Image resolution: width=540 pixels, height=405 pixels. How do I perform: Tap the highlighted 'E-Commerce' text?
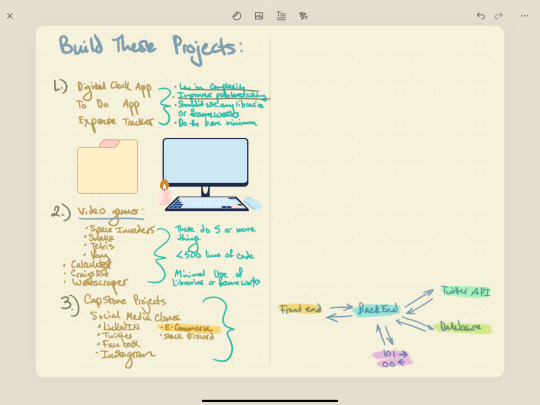coord(189,328)
